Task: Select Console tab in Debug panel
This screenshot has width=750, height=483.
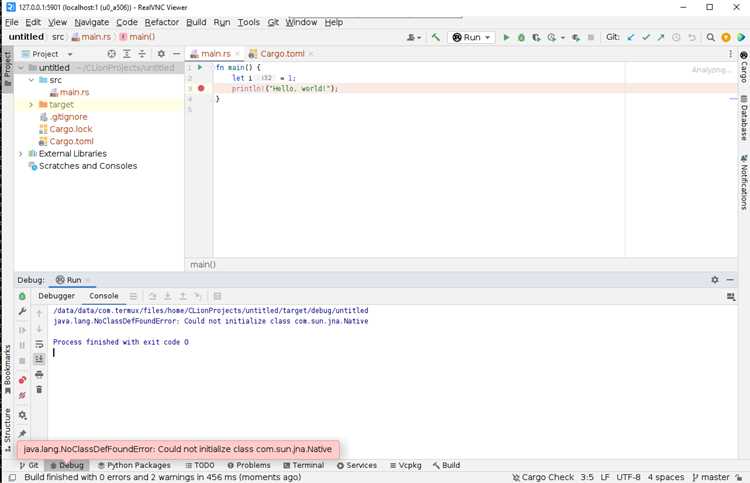Action: (x=104, y=296)
